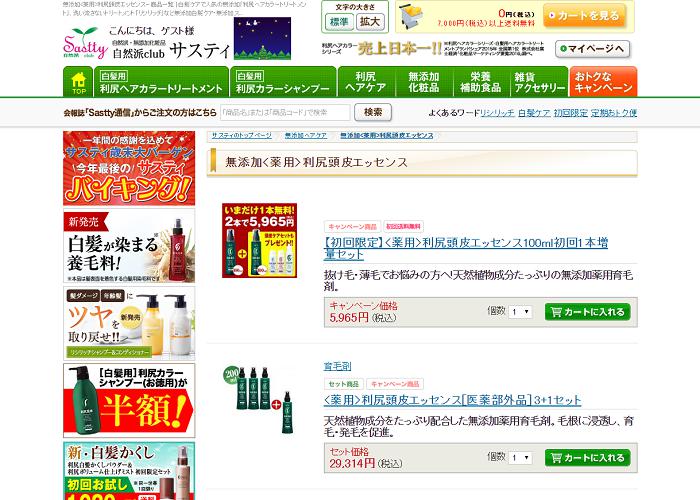Click キャンペーン商品 tag on first product
Image resolution: width=700 pixels, height=500 pixels.
coord(352,226)
